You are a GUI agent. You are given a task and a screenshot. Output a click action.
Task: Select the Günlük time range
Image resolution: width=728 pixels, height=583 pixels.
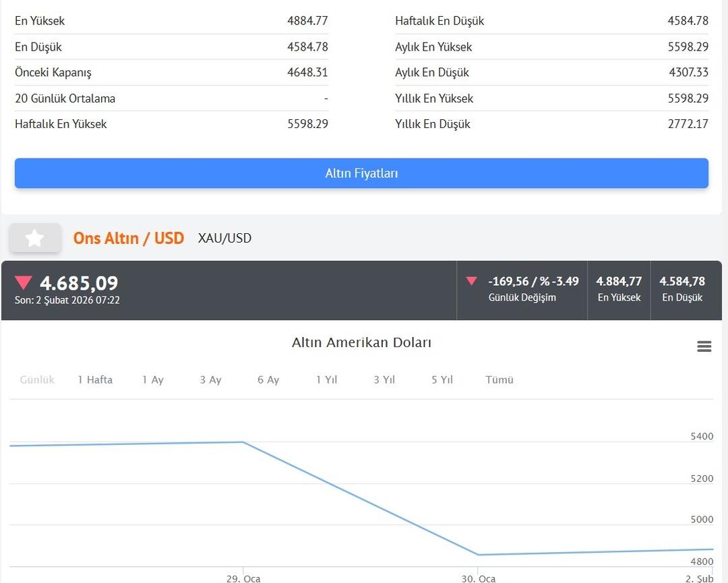(x=37, y=380)
